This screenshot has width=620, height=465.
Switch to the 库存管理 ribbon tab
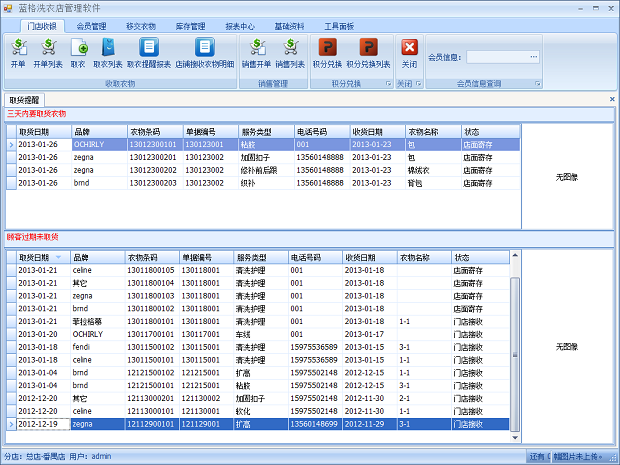click(x=190, y=26)
